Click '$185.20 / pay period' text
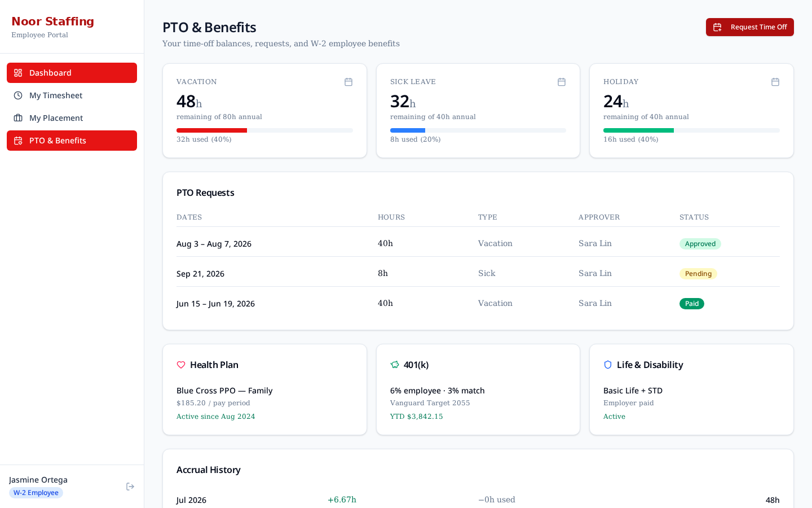The height and width of the screenshot is (508, 812). coord(213,403)
